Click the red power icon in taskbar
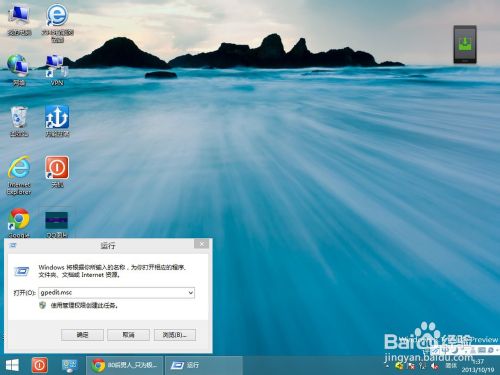The height and width of the screenshot is (375, 500). pos(40,365)
